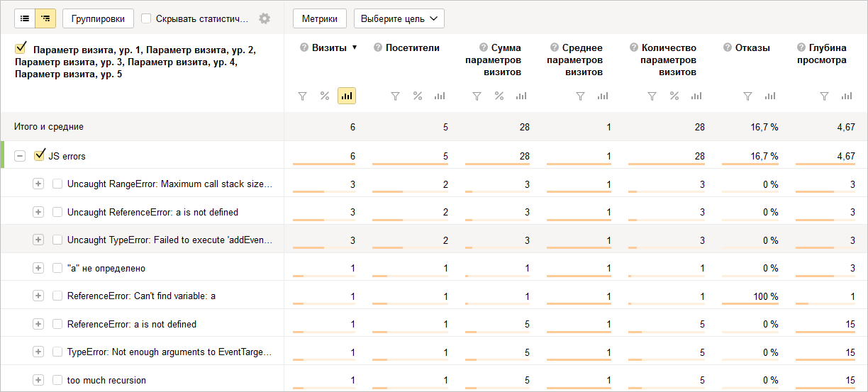Click bar chart icon under Среднее параметров визитов
Image resolution: width=868 pixels, height=392 pixels.
click(x=603, y=96)
